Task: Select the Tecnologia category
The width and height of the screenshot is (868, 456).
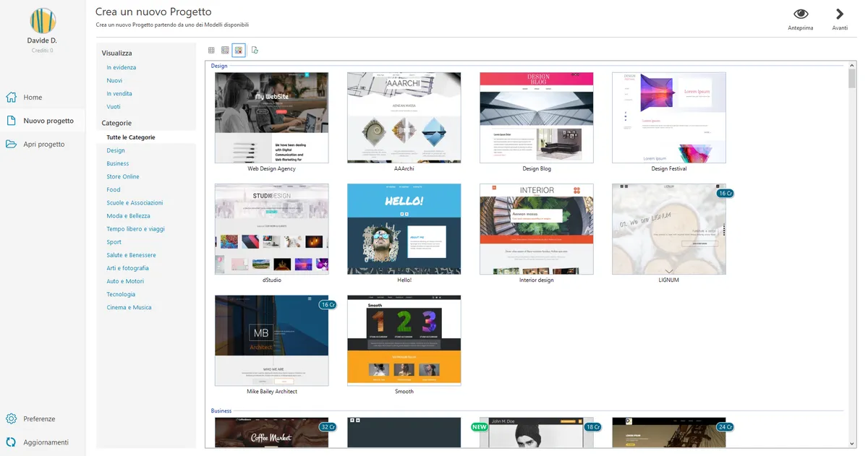Action: coord(121,293)
